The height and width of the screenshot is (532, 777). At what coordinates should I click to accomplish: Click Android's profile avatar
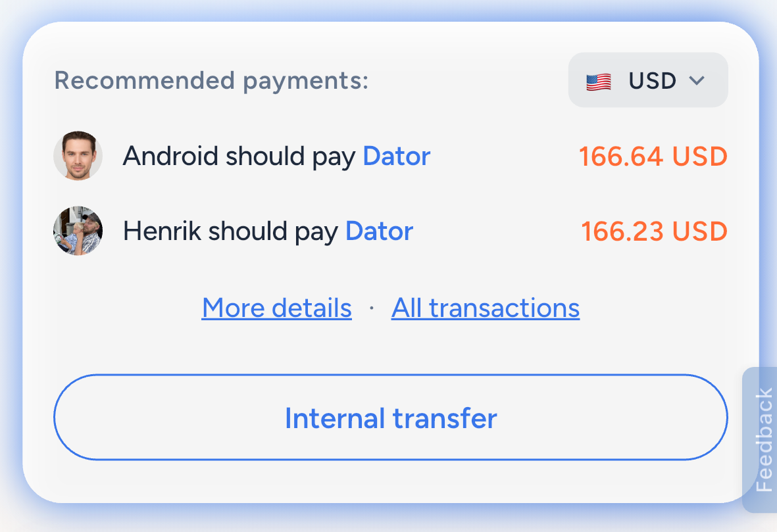[78, 156]
